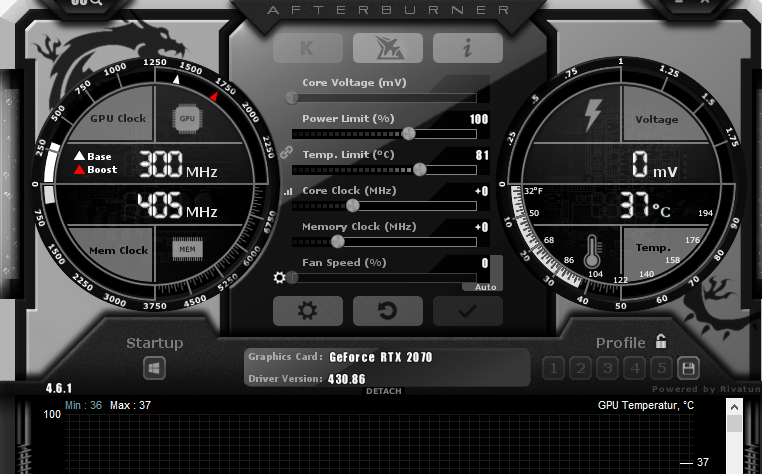Click the 0 mV voltage readout

pos(654,164)
